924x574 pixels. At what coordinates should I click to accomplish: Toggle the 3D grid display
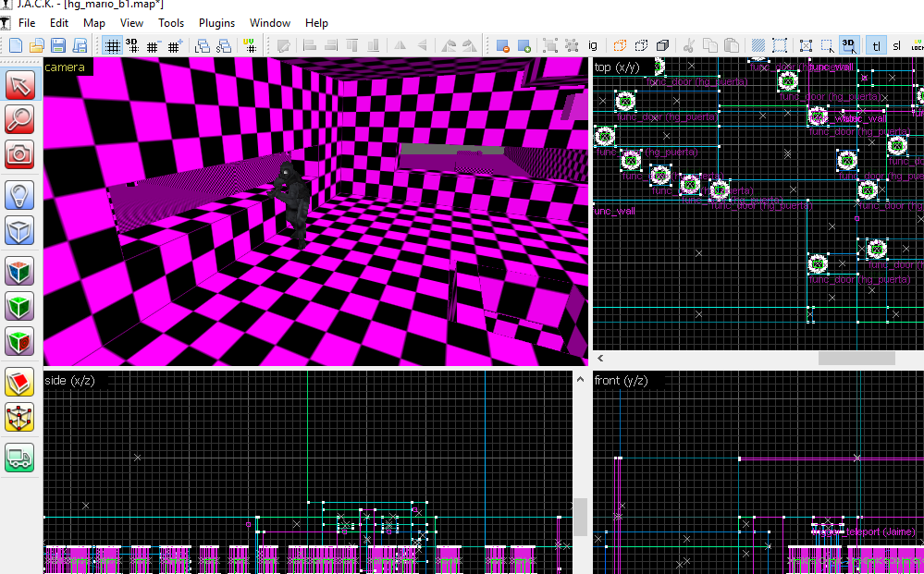[132, 45]
